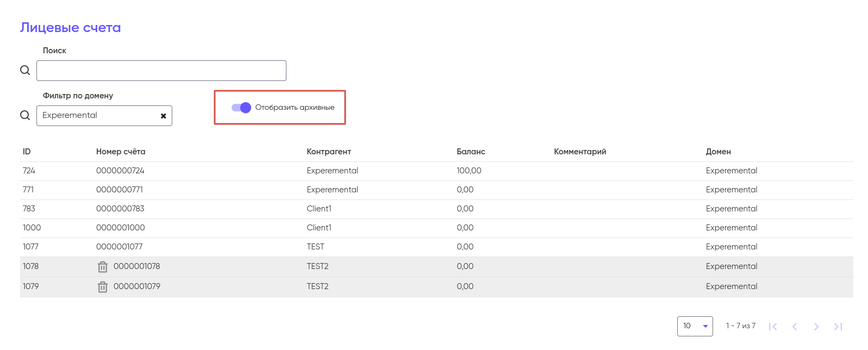Click trash icon for account 0000001079
The width and height of the screenshot is (868, 350).
pos(103,287)
